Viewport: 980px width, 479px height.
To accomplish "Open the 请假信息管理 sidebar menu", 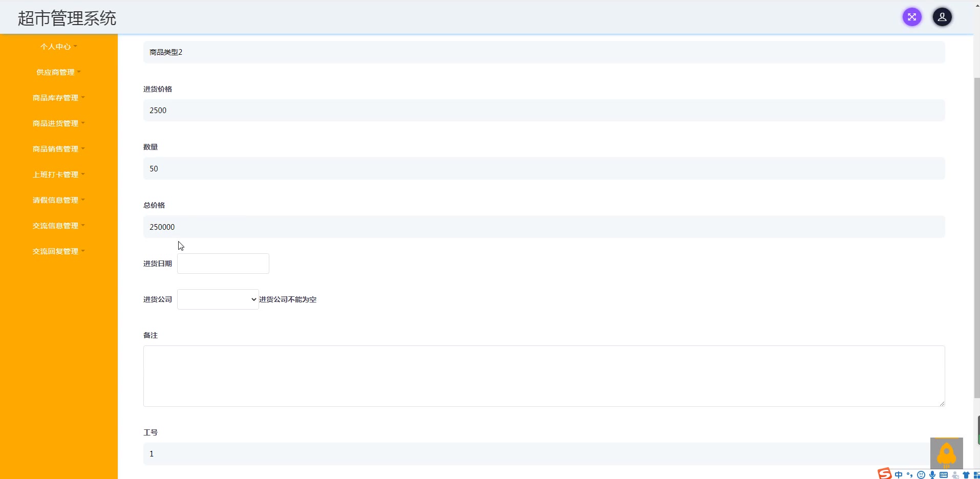I will tap(58, 200).
